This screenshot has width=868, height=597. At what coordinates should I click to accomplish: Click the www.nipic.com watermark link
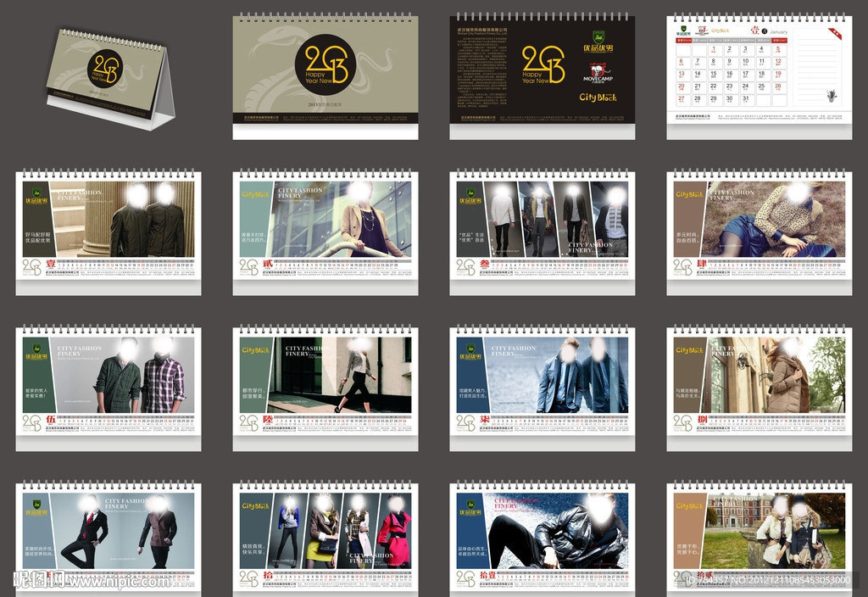119,581
